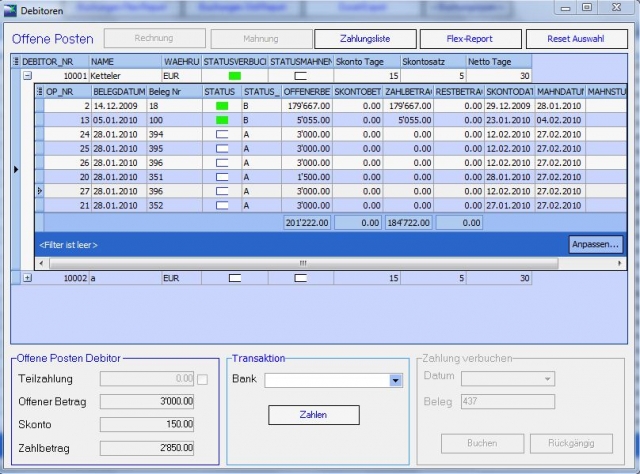Collapse the debitor 10001 Ketteler row
The height and width of the screenshot is (474, 640).
point(27,75)
